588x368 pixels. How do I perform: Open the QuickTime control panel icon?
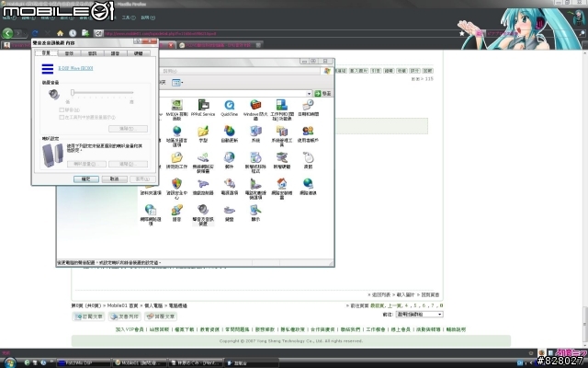pos(229,108)
